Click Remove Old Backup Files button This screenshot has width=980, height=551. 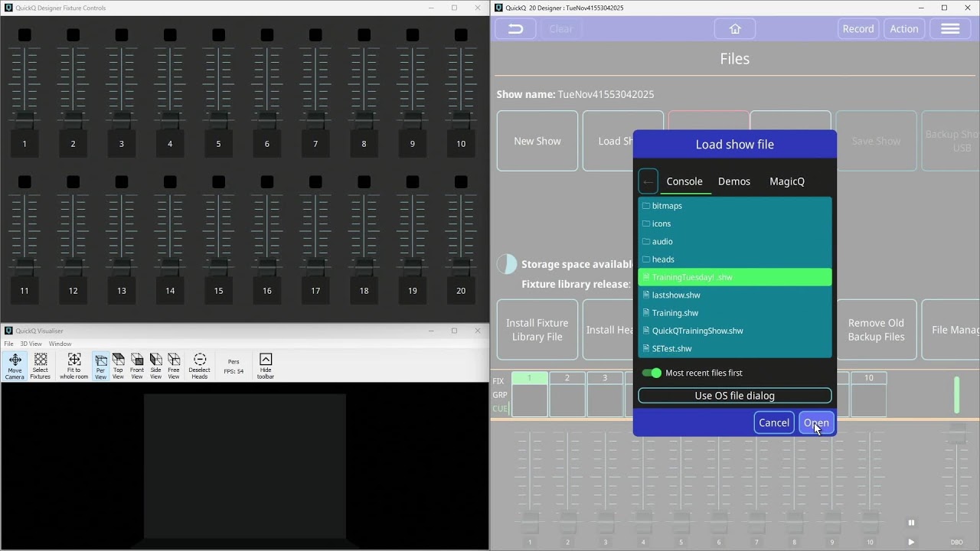pyautogui.click(x=876, y=330)
